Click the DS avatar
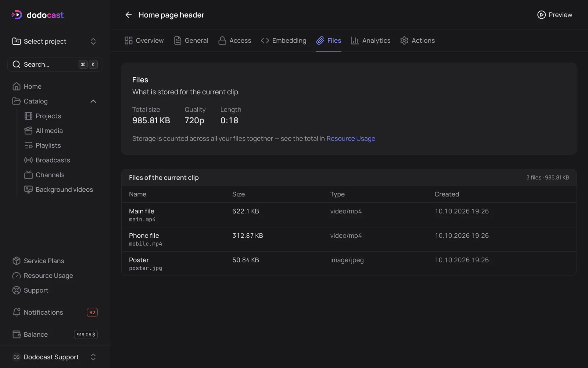 point(17,357)
